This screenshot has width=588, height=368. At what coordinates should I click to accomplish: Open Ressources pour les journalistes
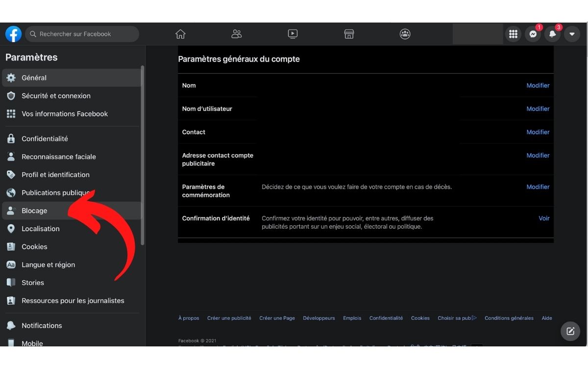[72, 301]
